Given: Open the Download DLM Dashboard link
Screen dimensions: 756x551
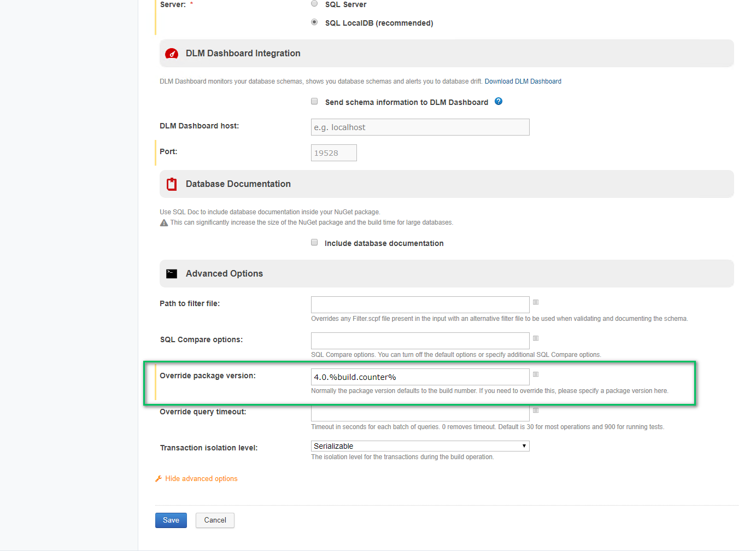Looking at the screenshot, I should tap(523, 81).
